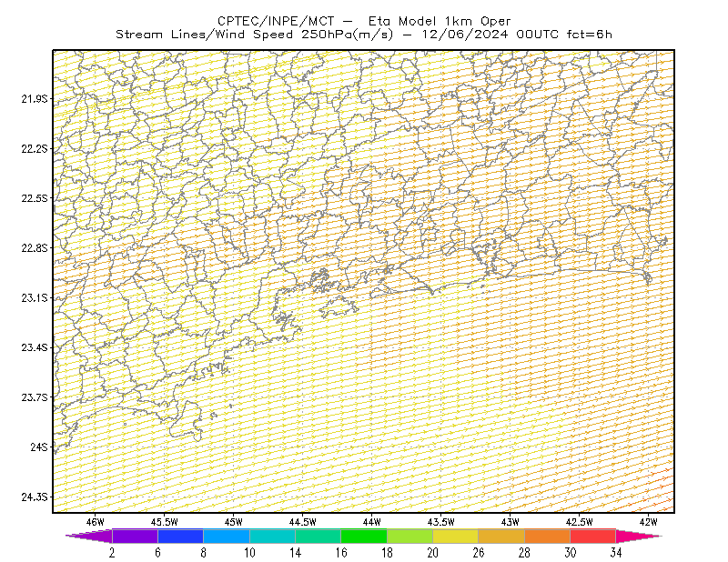Choose the gold swatch between 26 and 28
The width and height of the screenshot is (728, 562).
(x=501, y=536)
